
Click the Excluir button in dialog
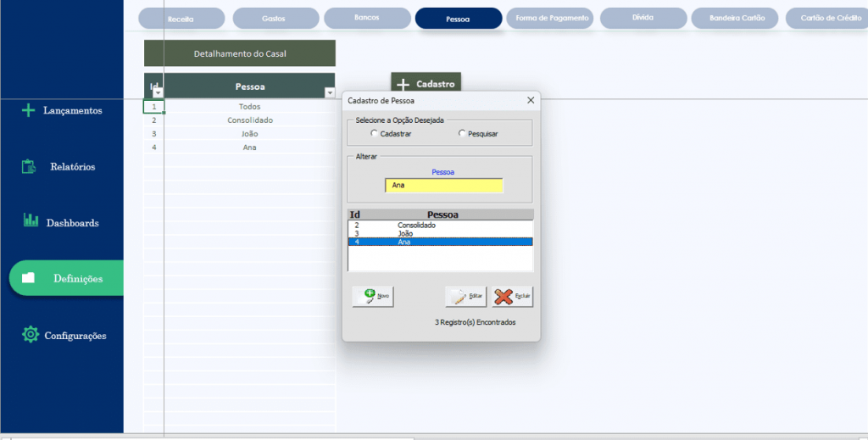512,297
